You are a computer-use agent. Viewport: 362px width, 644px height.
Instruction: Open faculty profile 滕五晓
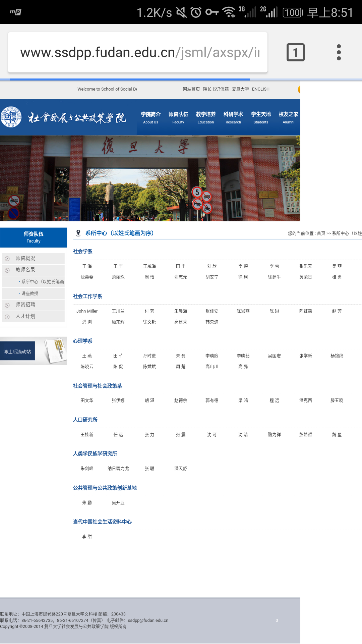click(x=337, y=400)
